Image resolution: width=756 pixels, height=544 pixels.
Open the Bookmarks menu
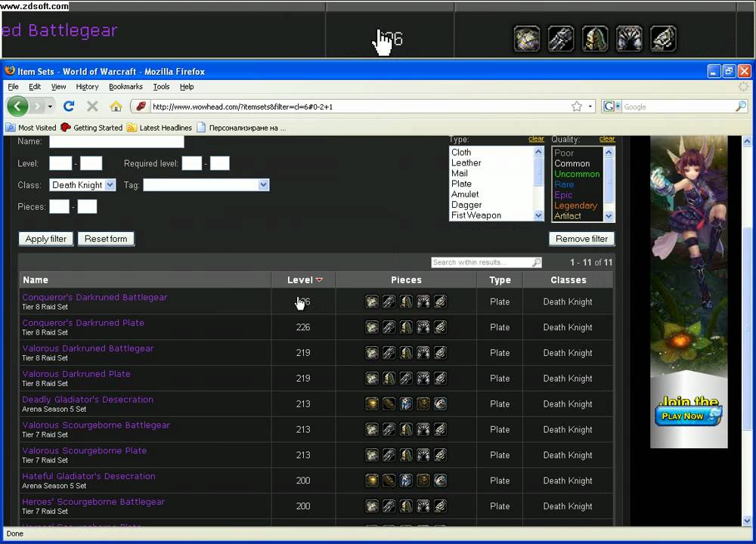(x=125, y=87)
